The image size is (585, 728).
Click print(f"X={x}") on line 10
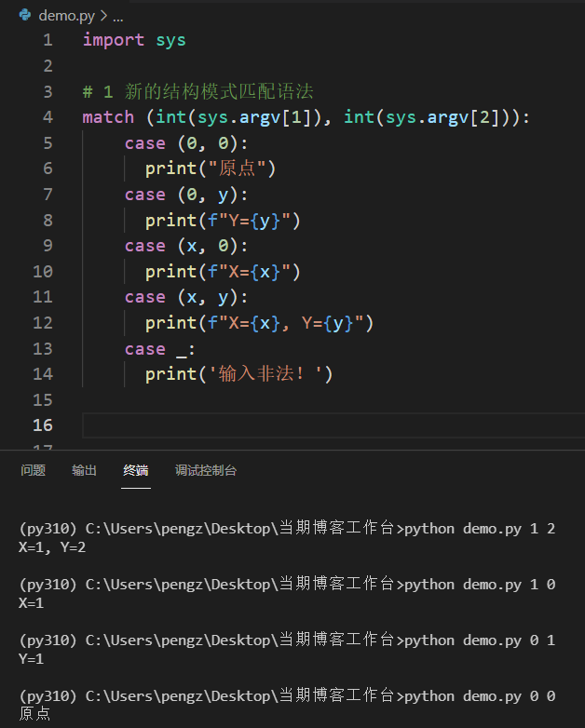click(223, 272)
